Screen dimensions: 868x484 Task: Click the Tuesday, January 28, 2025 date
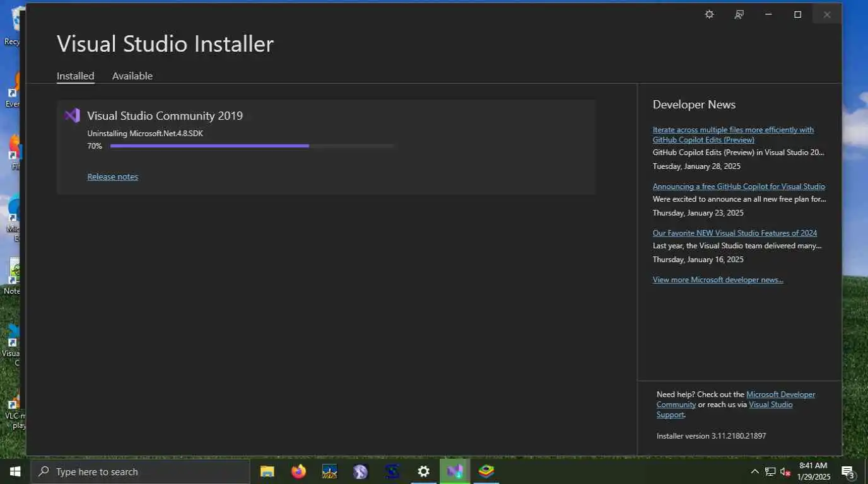click(x=696, y=166)
